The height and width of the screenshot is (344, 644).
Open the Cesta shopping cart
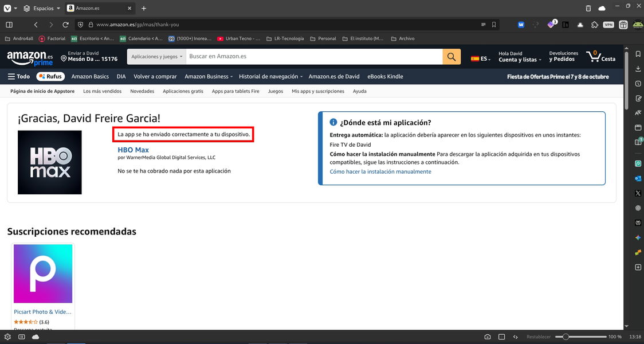[601, 57]
